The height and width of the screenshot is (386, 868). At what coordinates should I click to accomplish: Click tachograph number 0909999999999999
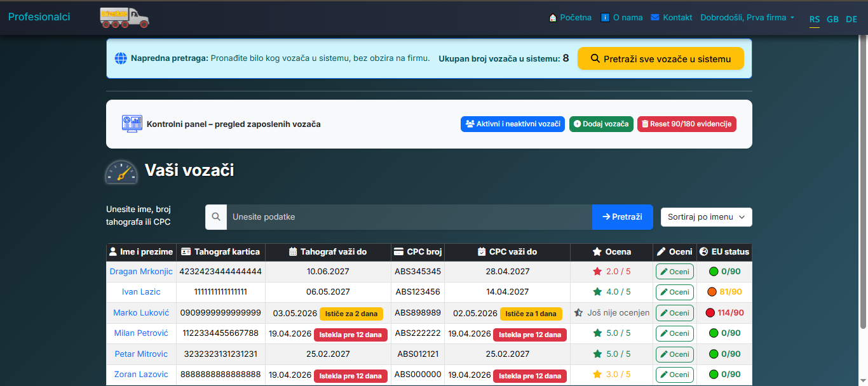click(220, 313)
